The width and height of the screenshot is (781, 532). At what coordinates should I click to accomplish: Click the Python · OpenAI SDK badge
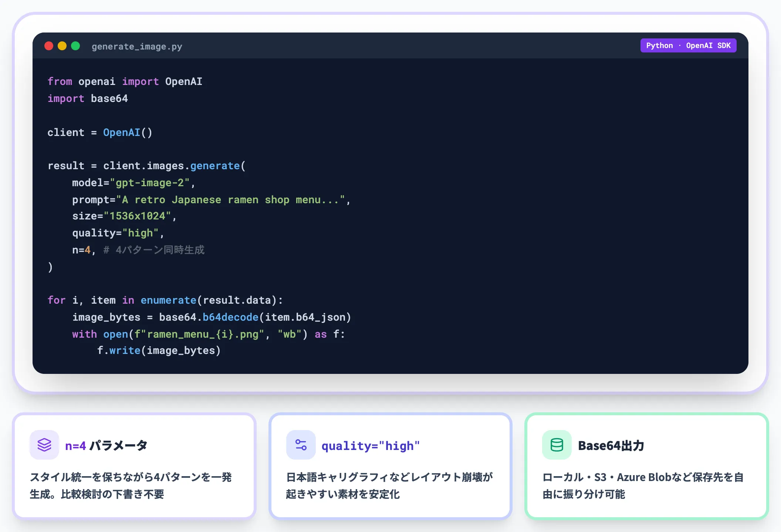pyautogui.click(x=689, y=45)
